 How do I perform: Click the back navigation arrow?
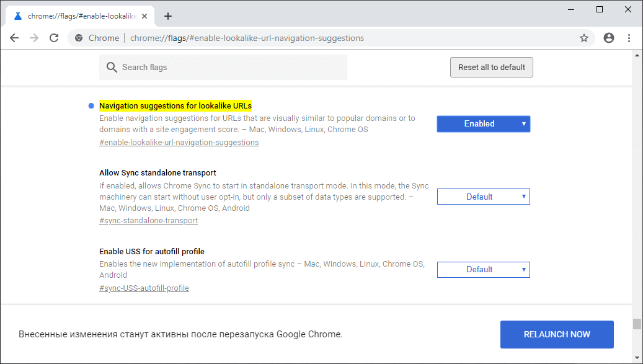pyautogui.click(x=14, y=38)
